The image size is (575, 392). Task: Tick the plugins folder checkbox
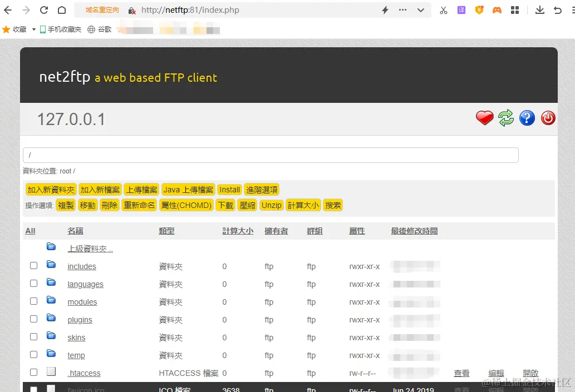(34, 319)
